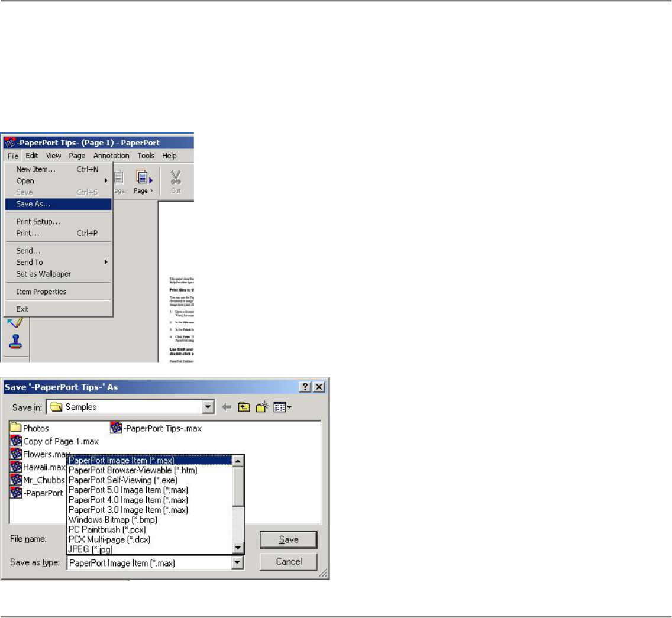672x618 pixels.
Task: Select Send... menu entry
Action: 59,251
